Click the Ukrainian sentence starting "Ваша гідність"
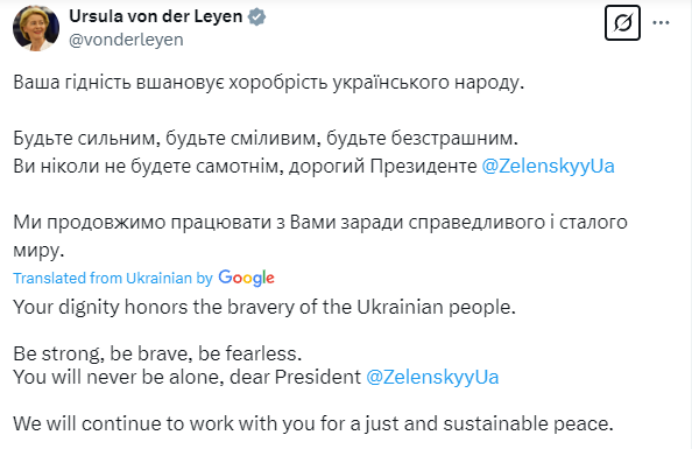This screenshot has width=693, height=449. [269, 83]
